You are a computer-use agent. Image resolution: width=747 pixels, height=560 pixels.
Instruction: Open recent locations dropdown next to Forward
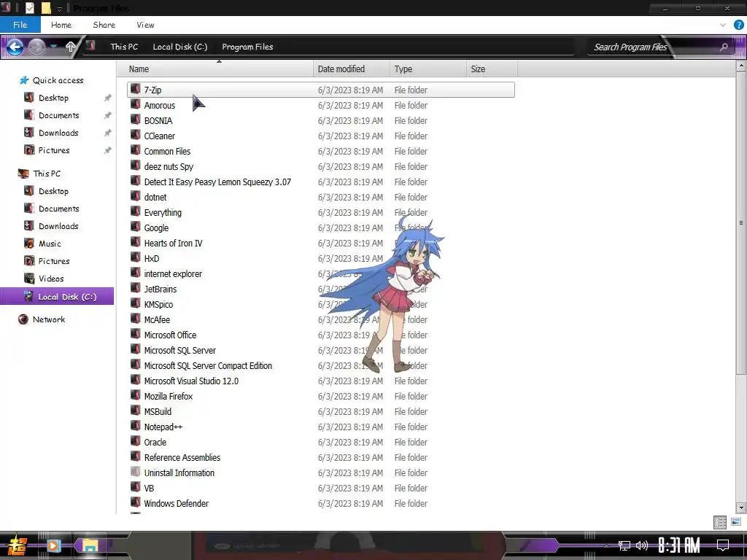54,47
